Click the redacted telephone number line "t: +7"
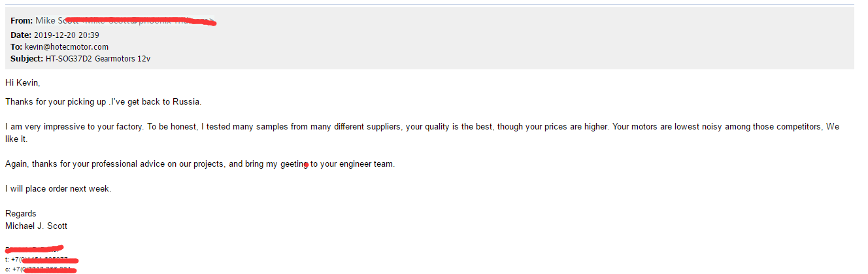The width and height of the screenshot is (868, 274). coord(41,260)
